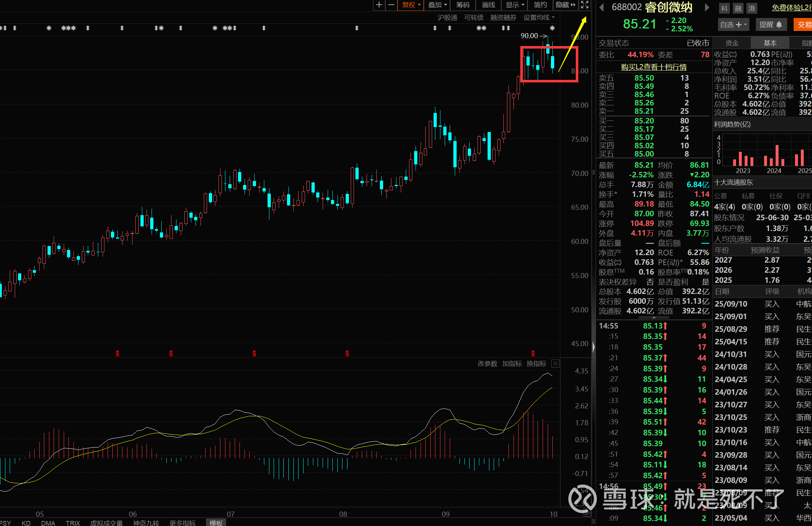This screenshot has height=526, width=812.
Task: Click the 融 margin tag icon
Action: coord(738,8)
